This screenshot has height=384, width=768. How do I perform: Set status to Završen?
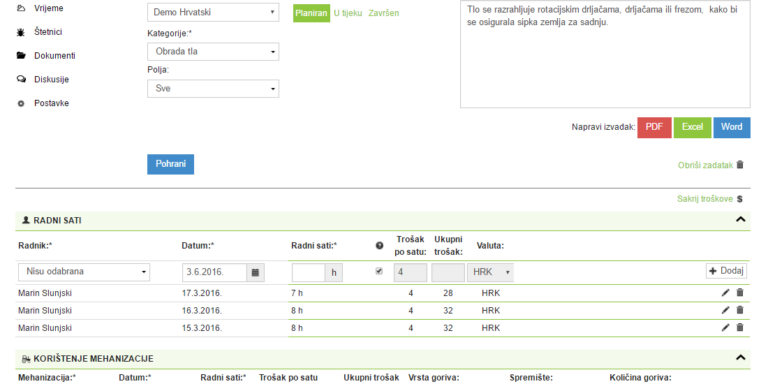(384, 13)
